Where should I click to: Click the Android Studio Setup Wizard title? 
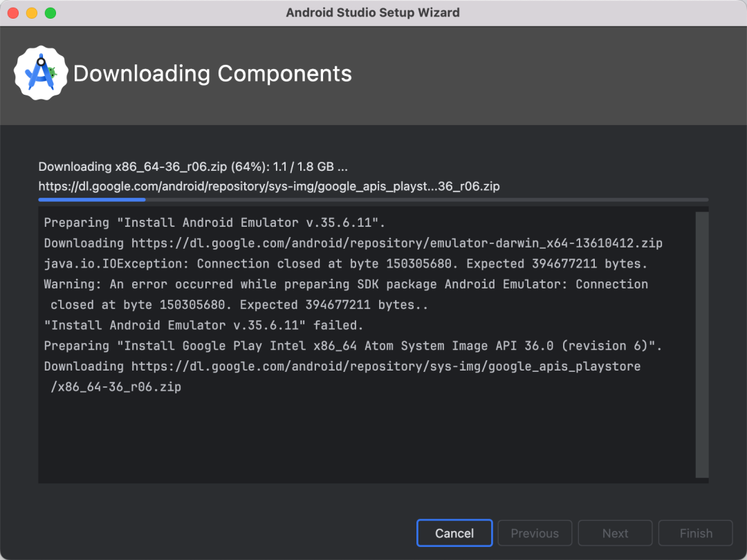(x=373, y=12)
